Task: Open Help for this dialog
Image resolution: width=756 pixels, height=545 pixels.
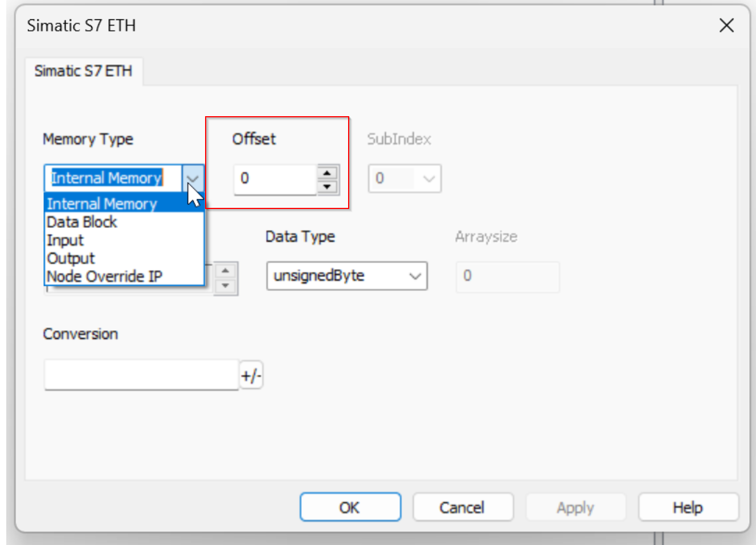Action: [688, 507]
